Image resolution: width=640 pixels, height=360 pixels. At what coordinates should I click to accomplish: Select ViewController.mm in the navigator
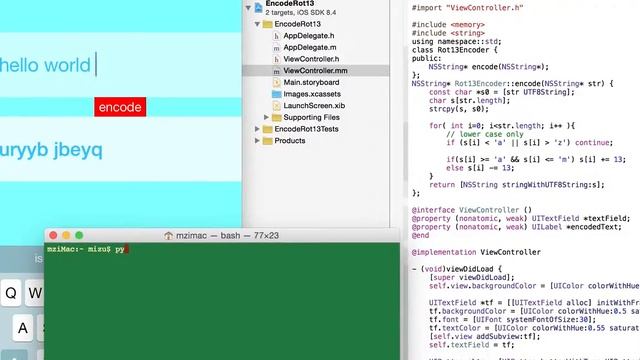click(x=316, y=71)
